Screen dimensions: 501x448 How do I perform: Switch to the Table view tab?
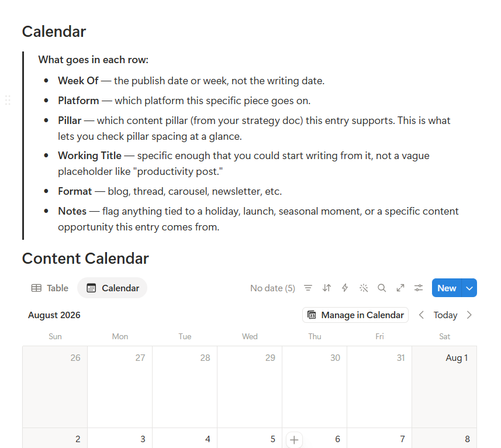point(50,288)
